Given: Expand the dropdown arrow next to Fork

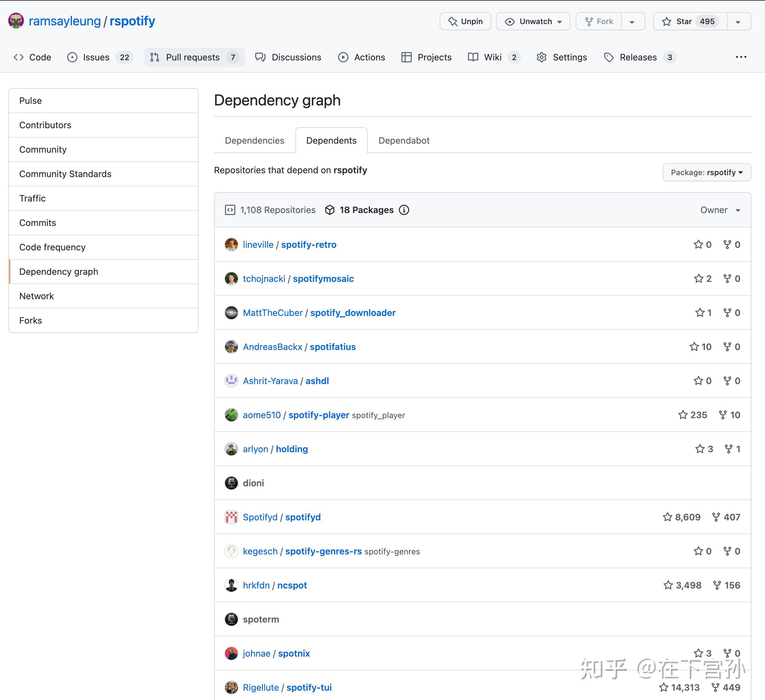Looking at the screenshot, I should [x=633, y=21].
